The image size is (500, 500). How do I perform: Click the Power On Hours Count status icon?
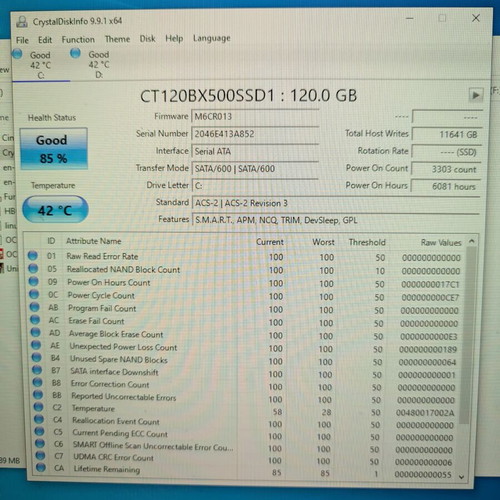(x=34, y=281)
